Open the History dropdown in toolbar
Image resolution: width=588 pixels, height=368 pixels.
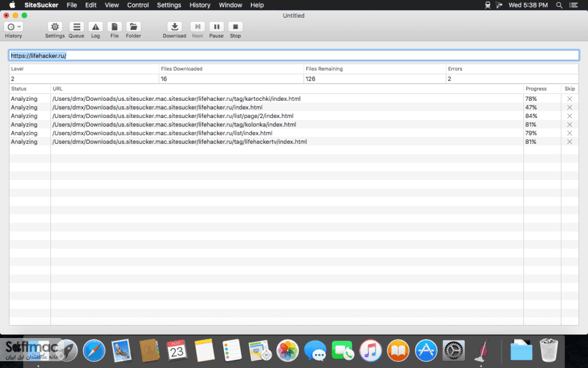(14, 27)
